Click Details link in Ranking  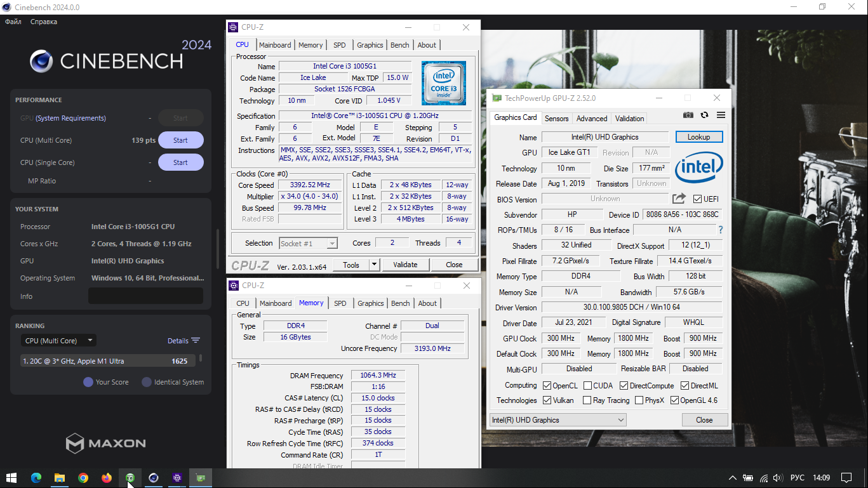tap(178, 341)
